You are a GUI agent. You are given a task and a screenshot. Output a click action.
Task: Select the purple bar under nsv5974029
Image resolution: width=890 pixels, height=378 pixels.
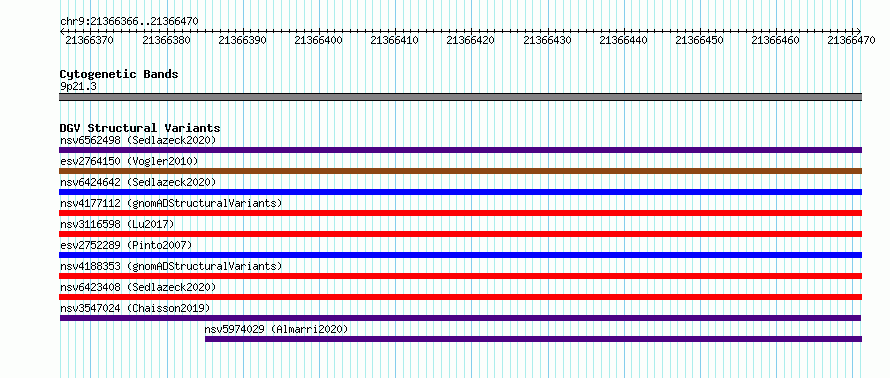pos(534,339)
